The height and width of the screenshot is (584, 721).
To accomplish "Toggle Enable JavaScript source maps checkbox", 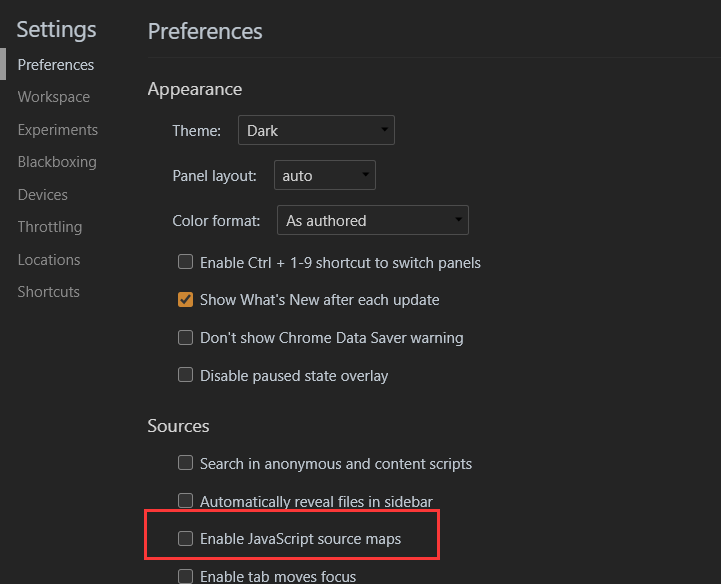I will coord(185,539).
